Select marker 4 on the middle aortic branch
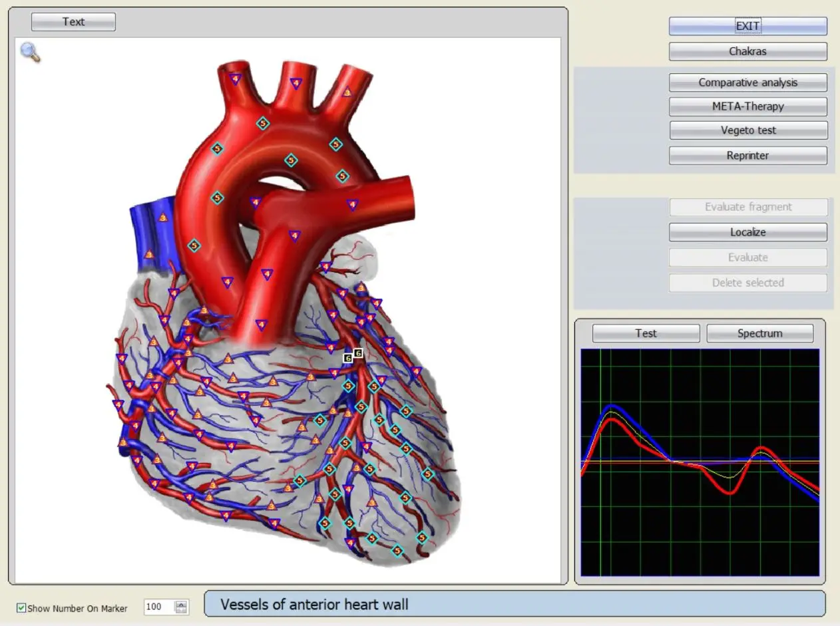Image resolution: width=840 pixels, height=626 pixels. coord(296,83)
